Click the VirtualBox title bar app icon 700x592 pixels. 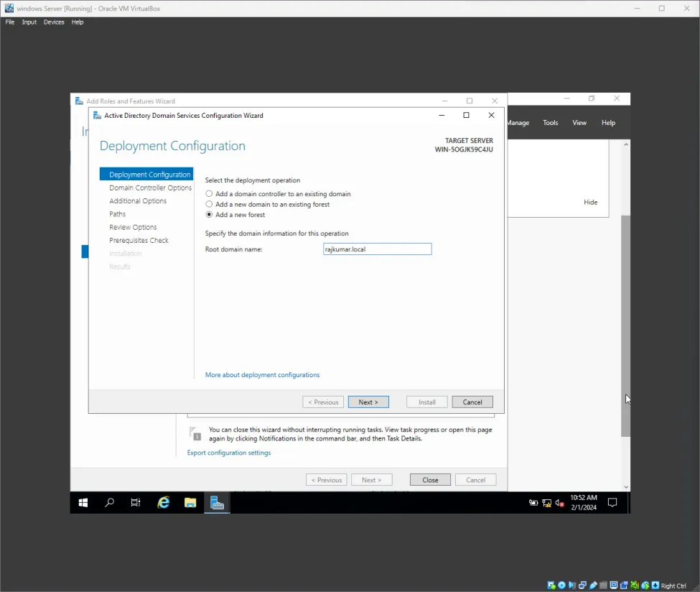[9, 8]
